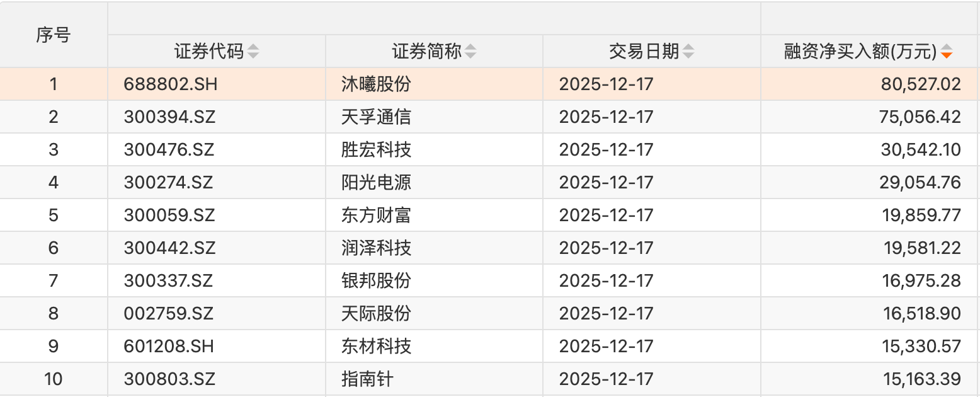Select stock code 688802.SH
980x397 pixels.
point(171,84)
